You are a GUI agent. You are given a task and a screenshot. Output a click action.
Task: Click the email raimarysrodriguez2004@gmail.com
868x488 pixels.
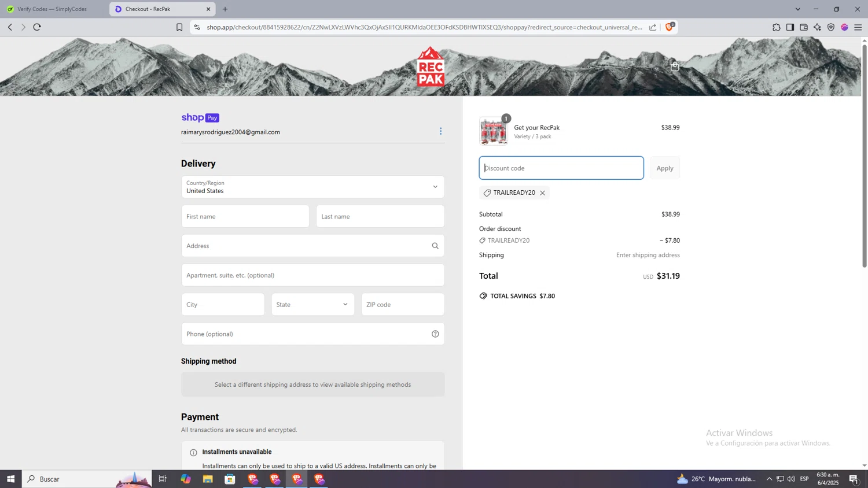point(230,132)
